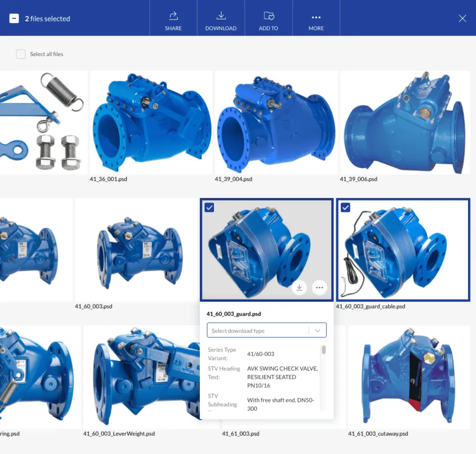476x454 pixels.
Task: Open the ellipsis menu on 41_60_003_guard thumbnail
Action: pyautogui.click(x=319, y=287)
